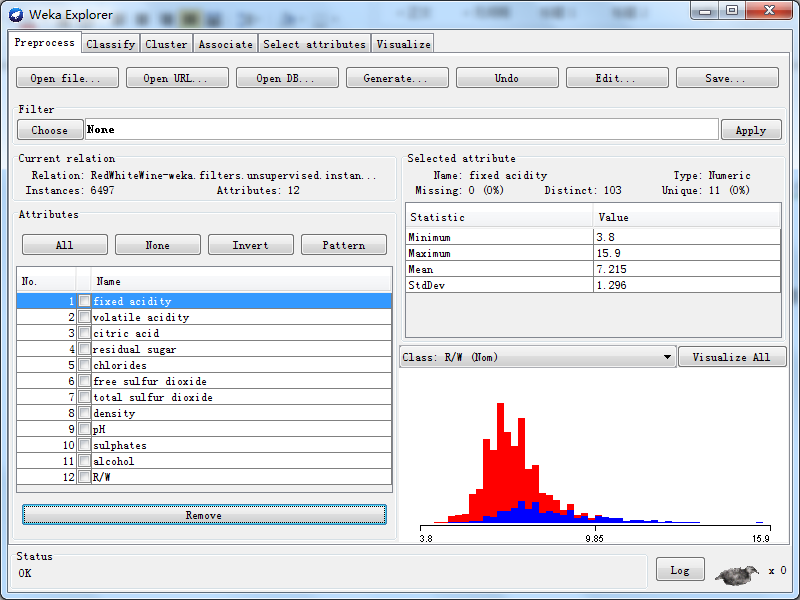Click the Weka Explorer title bar icon
This screenshot has height=600, width=800.
click(16, 15)
